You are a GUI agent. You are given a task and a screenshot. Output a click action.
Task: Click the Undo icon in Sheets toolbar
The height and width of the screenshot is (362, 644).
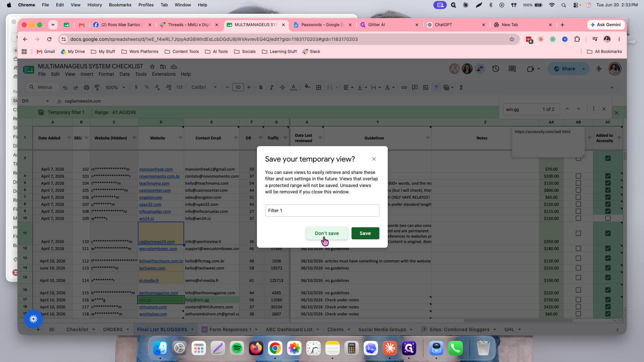[x=65, y=87]
